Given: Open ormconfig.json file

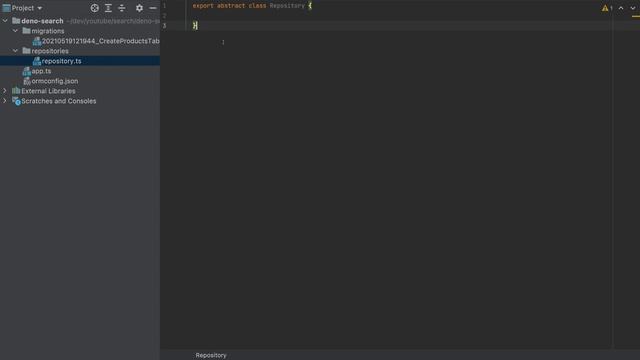Looking at the screenshot, I should click(x=55, y=81).
